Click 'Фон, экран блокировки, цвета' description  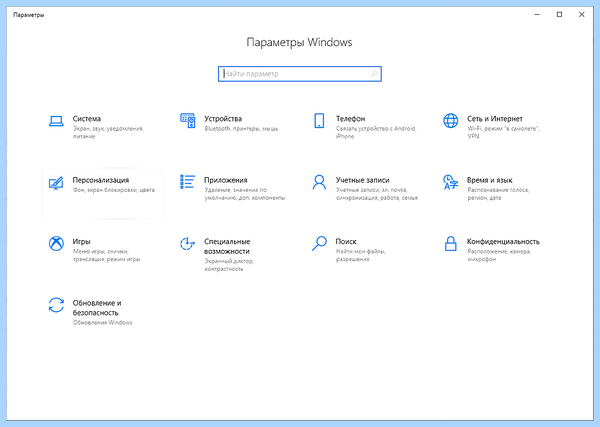point(114,190)
